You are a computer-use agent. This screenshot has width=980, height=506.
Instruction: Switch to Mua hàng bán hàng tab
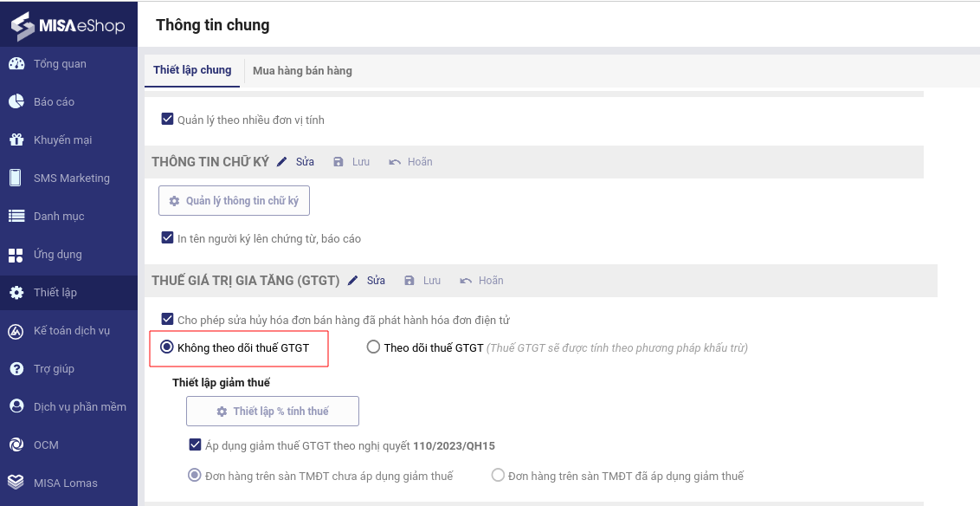pos(302,71)
